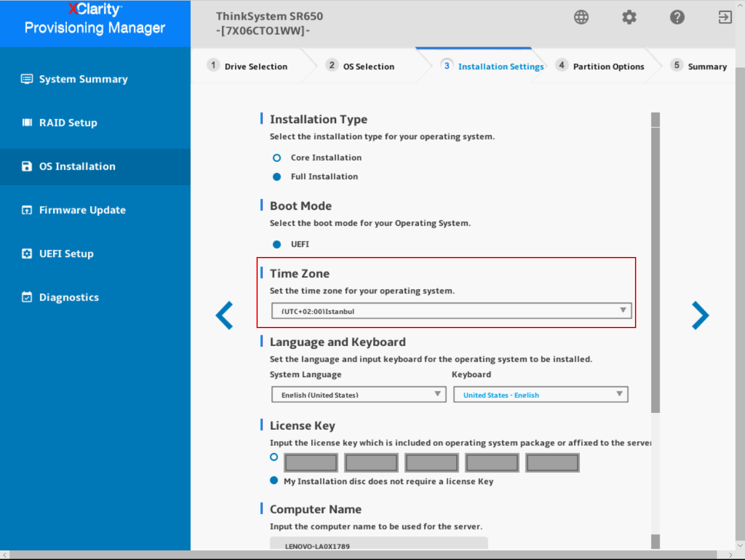Open the System Language dropdown
This screenshot has width=745, height=560.
[359, 394]
